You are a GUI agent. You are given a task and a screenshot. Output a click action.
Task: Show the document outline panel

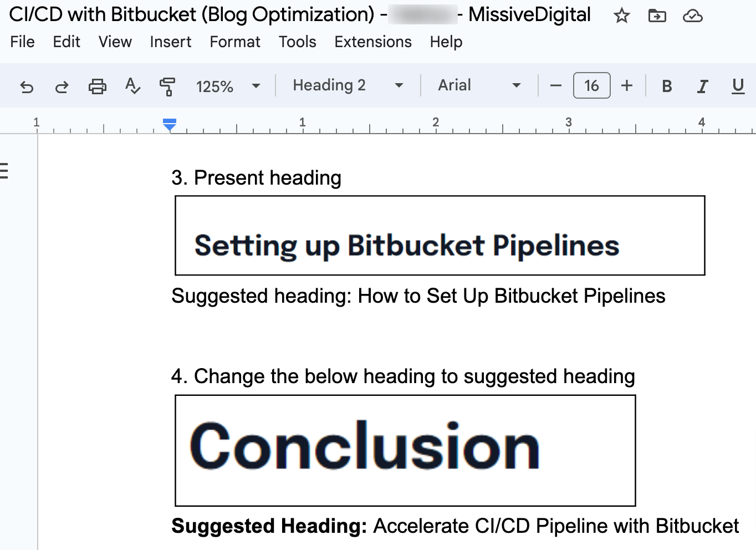[x=4, y=171]
